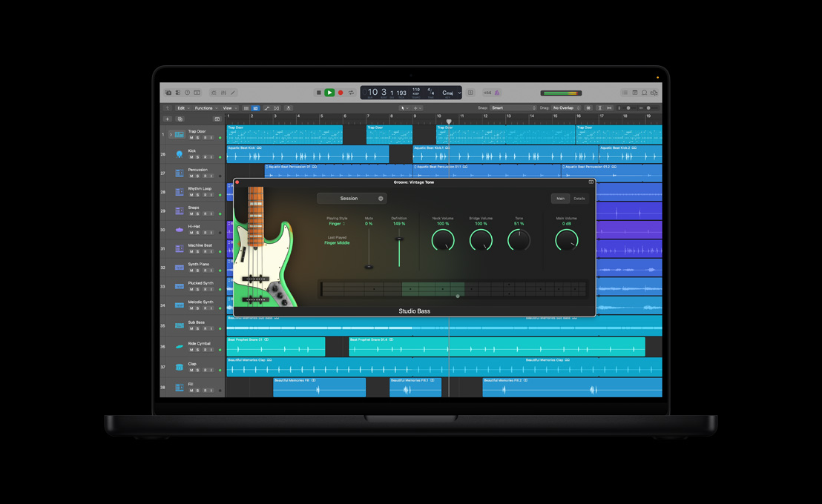
Task: Select the Machine Beat track icon
Action: coord(178,248)
